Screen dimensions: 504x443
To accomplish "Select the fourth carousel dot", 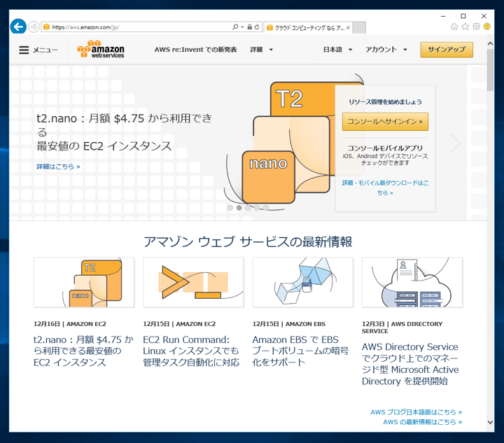I will tap(257, 208).
